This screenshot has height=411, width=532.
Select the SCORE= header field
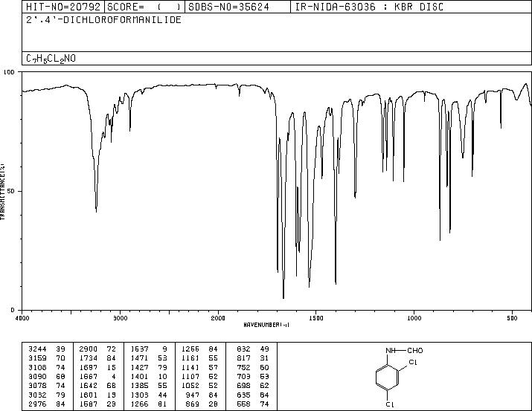pos(144,7)
